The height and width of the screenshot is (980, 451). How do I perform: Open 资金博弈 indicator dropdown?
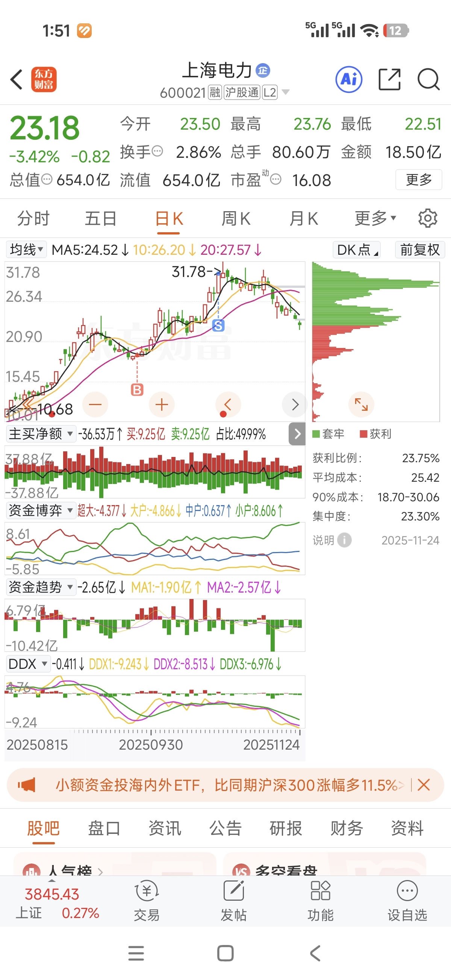point(41,510)
